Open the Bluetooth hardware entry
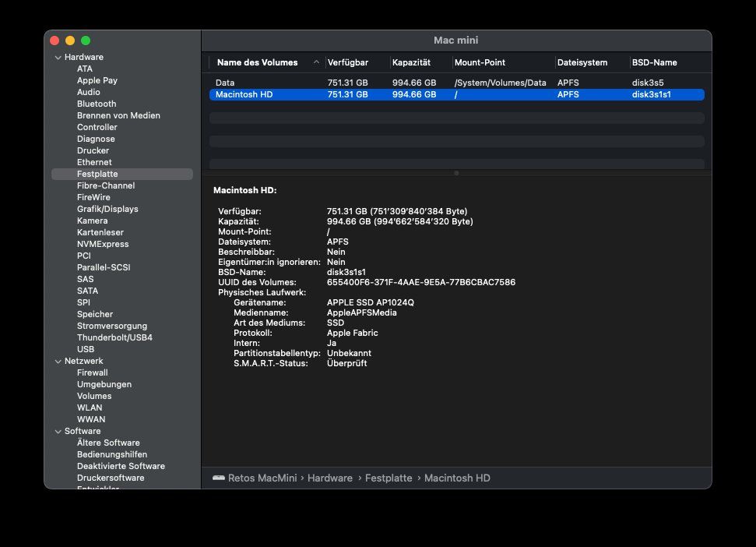 point(97,104)
